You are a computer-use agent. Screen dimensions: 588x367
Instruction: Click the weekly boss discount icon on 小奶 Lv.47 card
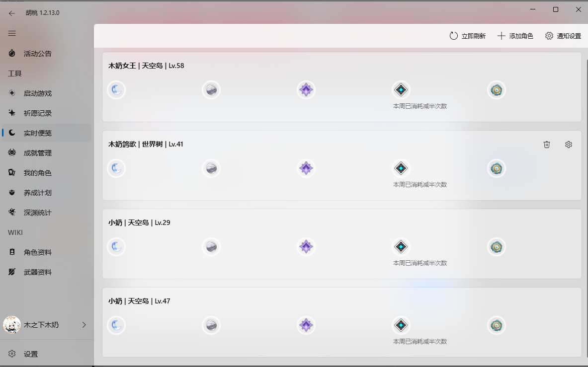[x=401, y=325]
